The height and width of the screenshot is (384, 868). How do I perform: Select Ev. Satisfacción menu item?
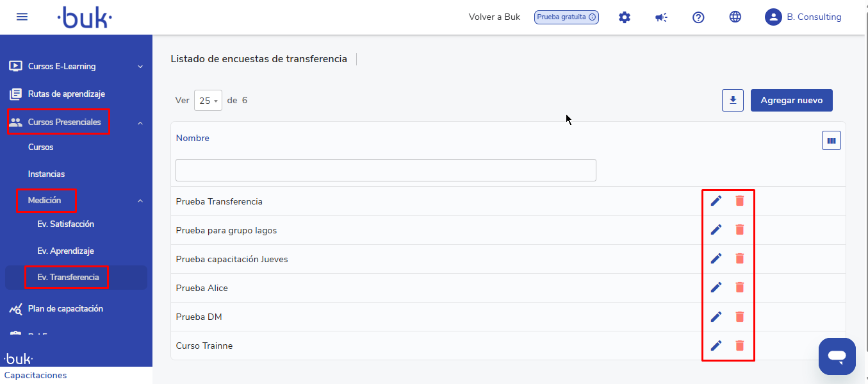(65, 224)
